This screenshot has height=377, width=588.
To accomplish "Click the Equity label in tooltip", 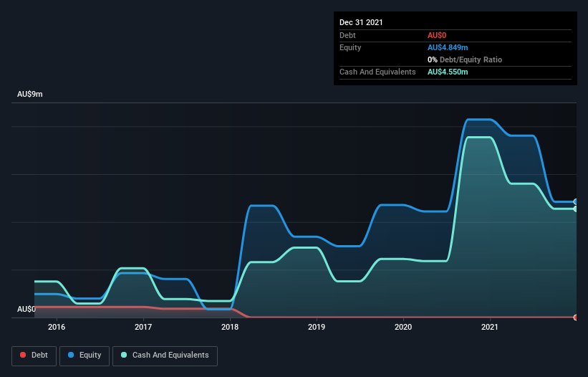I will point(350,47).
